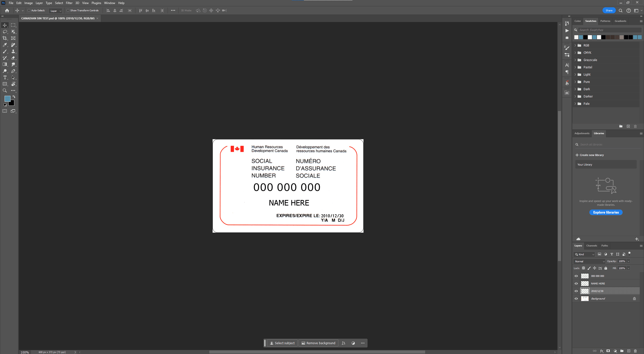
Task: Click the Select subject button
Action: tap(282, 343)
